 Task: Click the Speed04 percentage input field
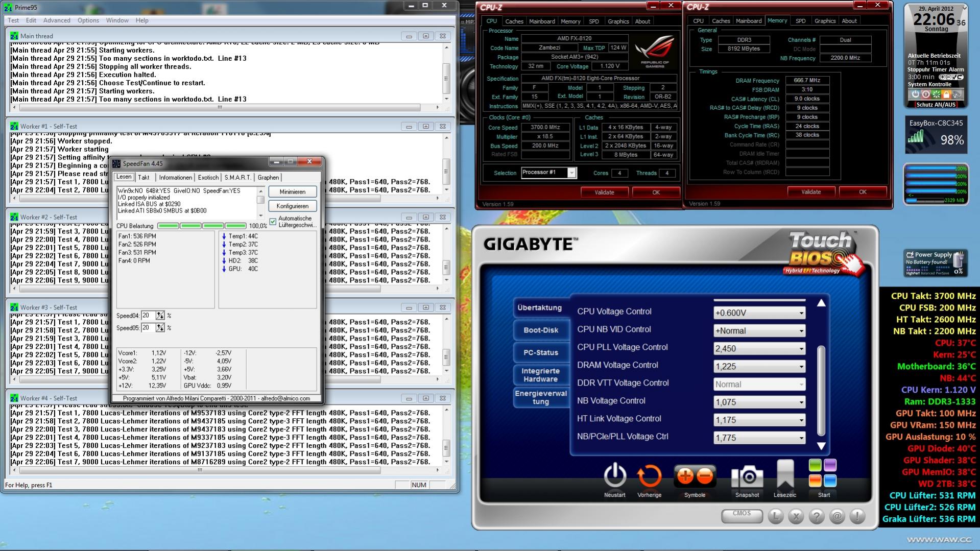click(x=149, y=316)
